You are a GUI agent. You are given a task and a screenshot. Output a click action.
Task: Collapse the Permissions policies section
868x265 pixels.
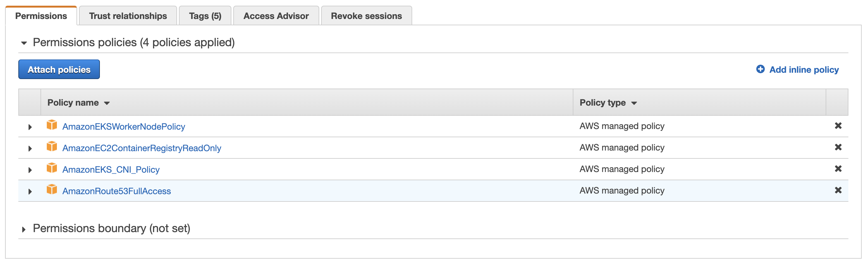click(x=24, y=43)
